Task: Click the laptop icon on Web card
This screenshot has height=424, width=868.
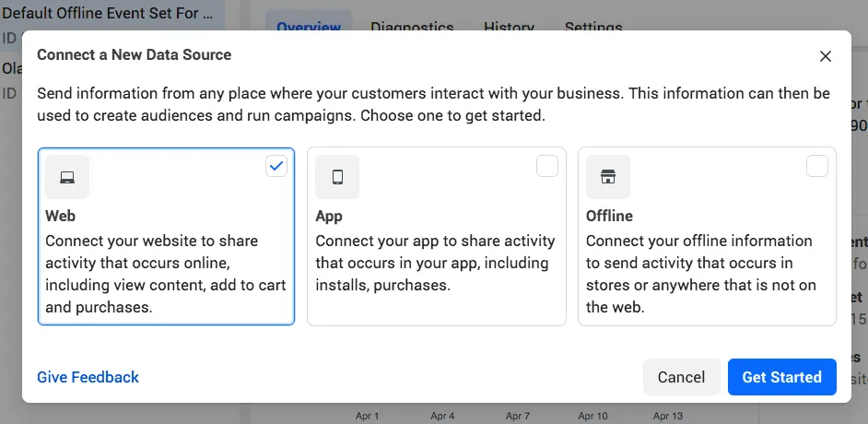Action: (x=67, y=177)
